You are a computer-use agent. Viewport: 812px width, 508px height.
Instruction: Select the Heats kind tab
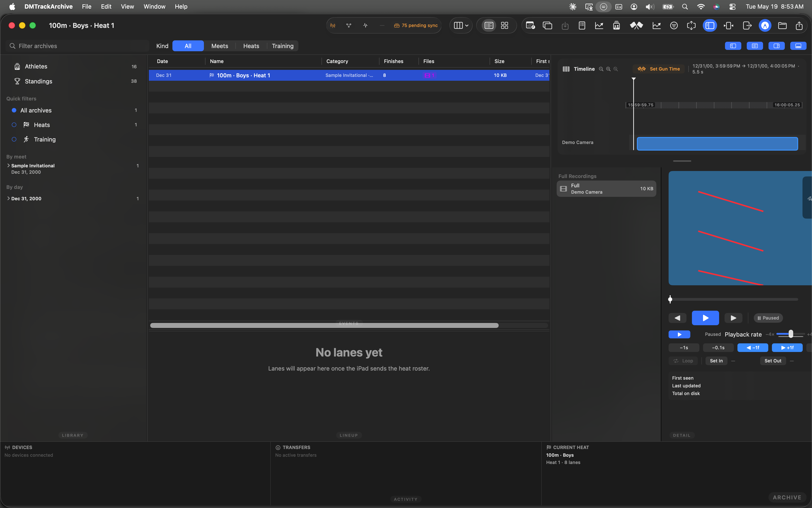[x=251, y=46]
